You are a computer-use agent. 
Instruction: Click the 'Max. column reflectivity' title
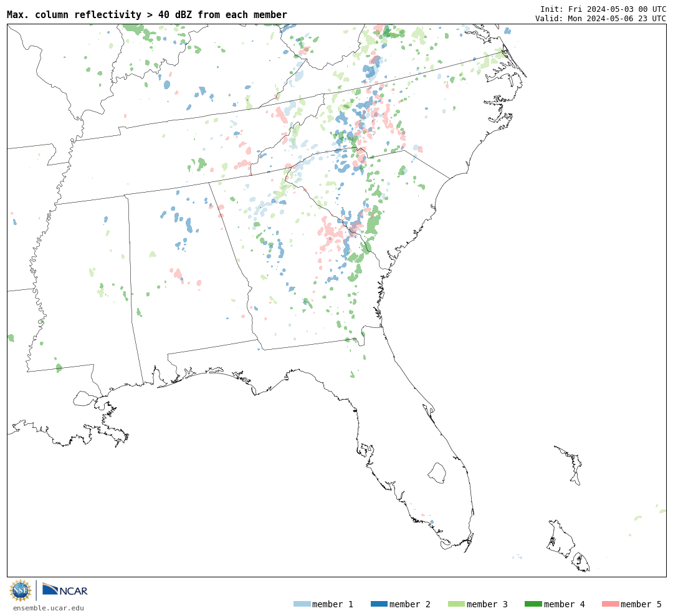pos(147,14)
